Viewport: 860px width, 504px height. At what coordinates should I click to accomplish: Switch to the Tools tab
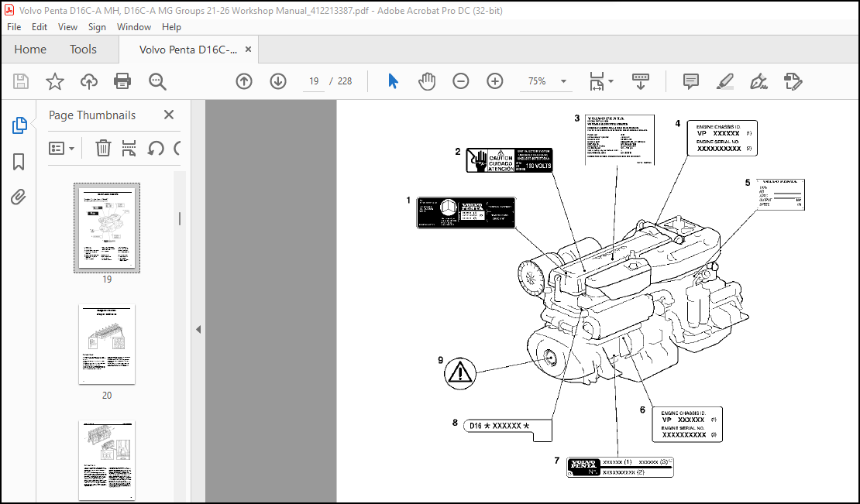[x=83, y=50]
